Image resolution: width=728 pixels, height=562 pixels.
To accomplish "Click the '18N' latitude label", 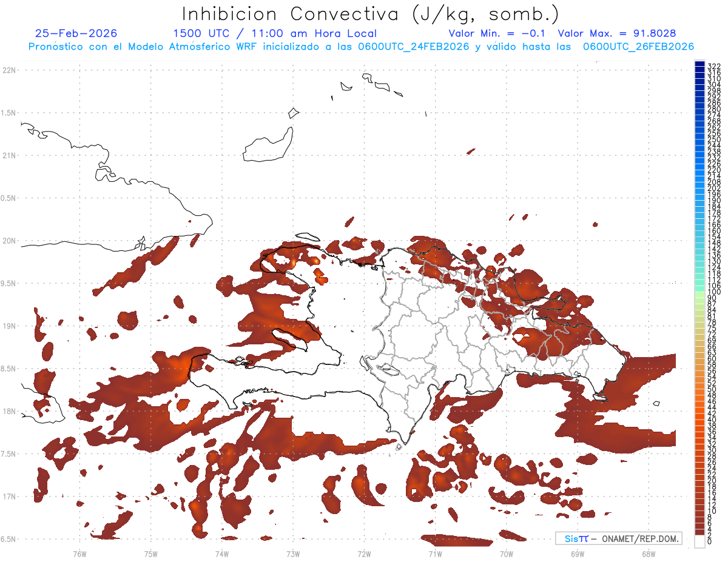I will coord(10,412).
